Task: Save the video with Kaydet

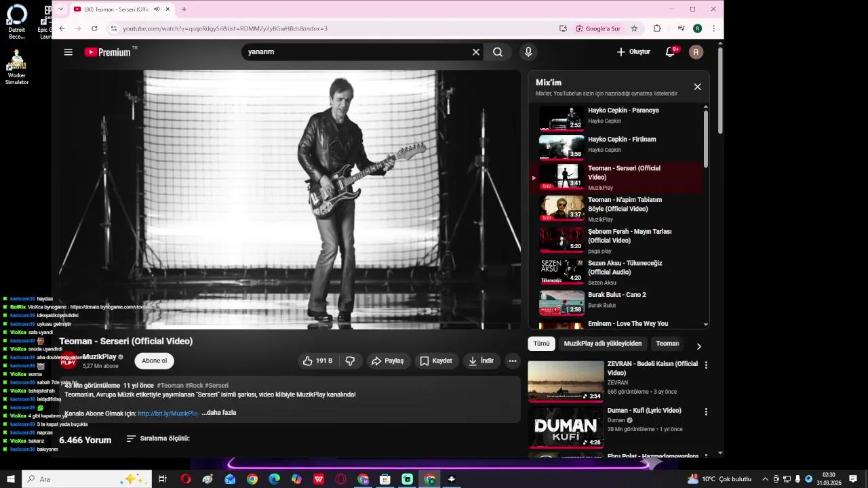Action: 436,361
